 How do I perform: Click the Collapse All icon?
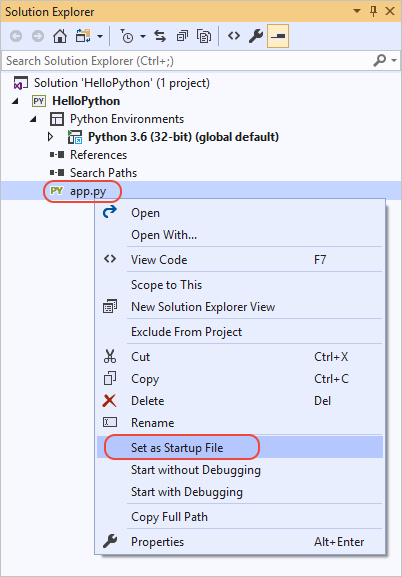point(182,36)
